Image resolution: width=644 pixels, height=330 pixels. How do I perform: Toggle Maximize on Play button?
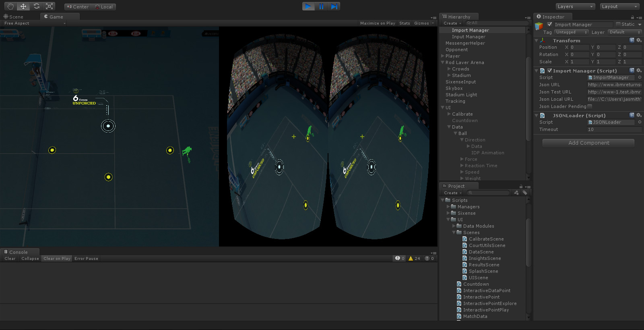pyautogui.click(x=377, y=23)
